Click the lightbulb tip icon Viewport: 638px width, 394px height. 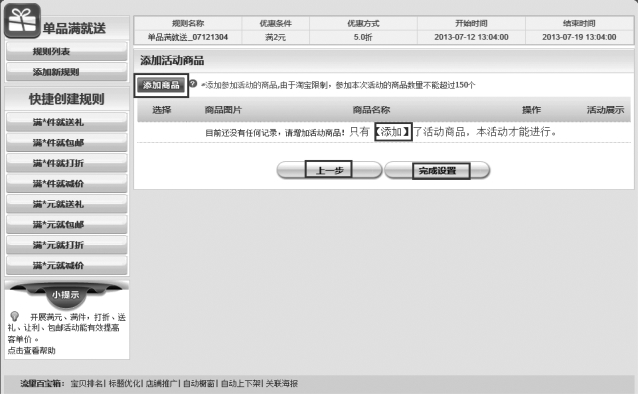[15, 316]
